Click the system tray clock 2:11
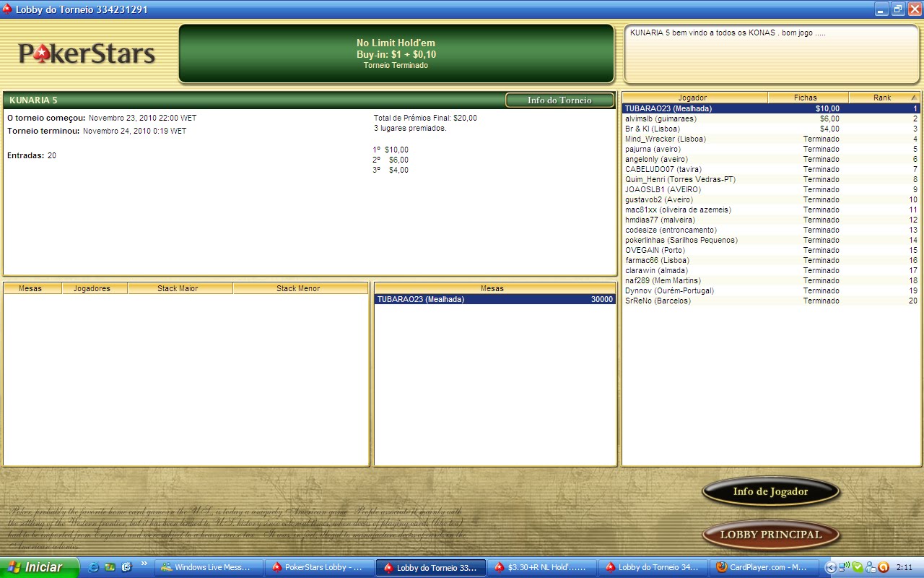Screen dimensions: 924x578 [x=904, y=567]
